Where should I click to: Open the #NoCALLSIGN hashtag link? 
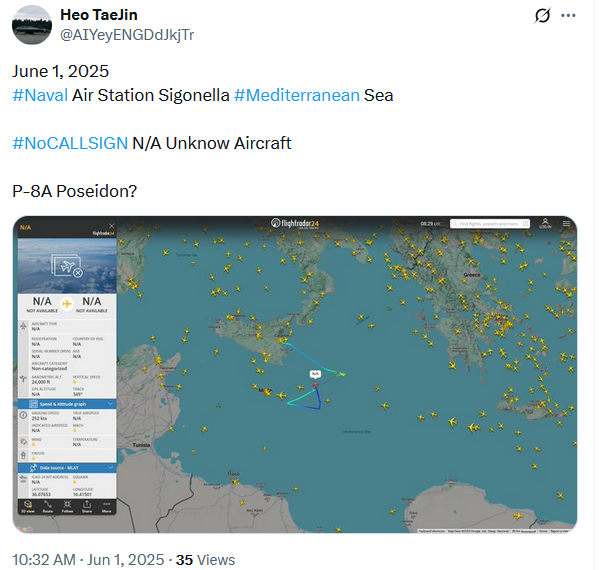click(x=70, y=143)
